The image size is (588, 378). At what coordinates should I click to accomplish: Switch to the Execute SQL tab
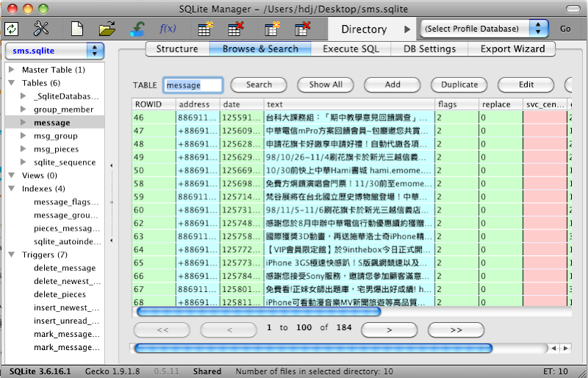click(351, 49)
